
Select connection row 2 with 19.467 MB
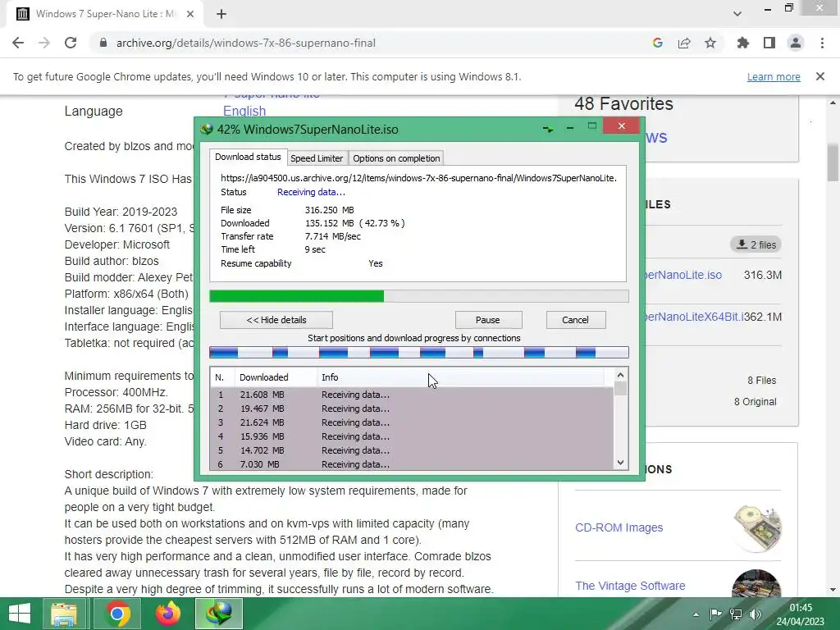tap(412, 409)
